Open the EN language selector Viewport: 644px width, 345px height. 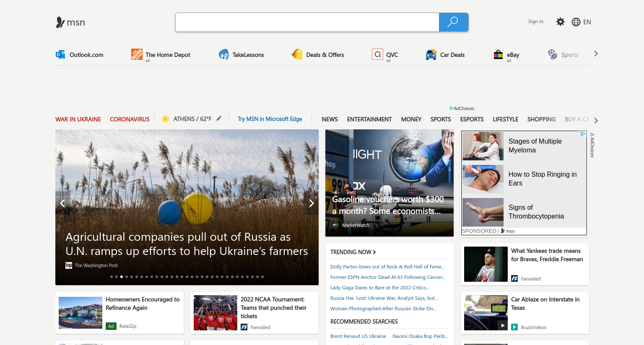[x=587, y=22]
